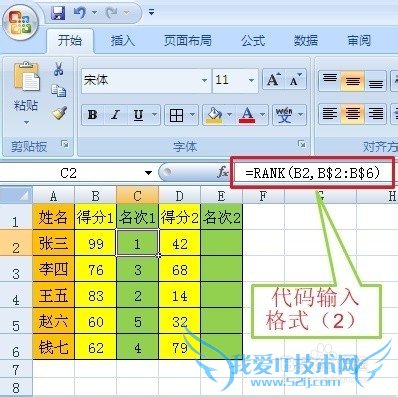Select the cell with value 68

pos(180,269)
